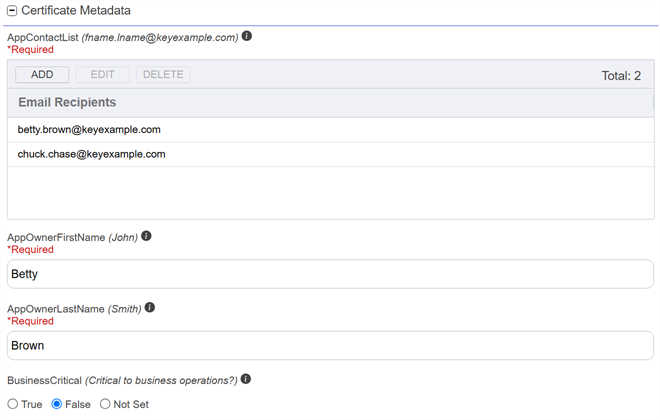Sort by the Email Recipients column header
This screenshot has height=420, width=660.
tap(67, 102)
